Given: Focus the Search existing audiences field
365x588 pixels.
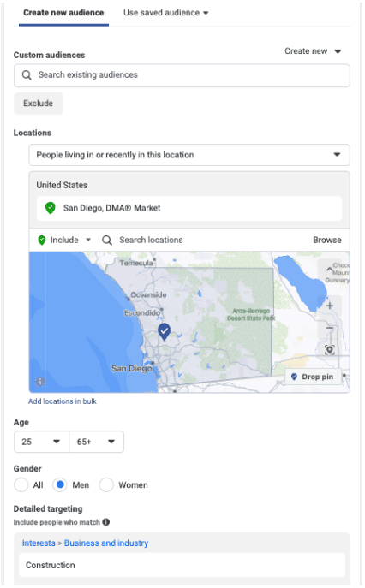Looking at the screenshot, I should pyautogui.click(x=182, y=75).
